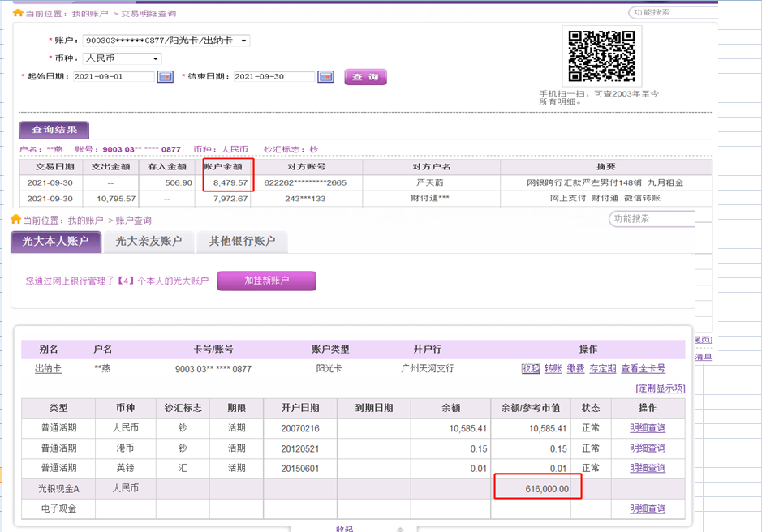Viewport: 762px width, 532px height.
Task: Open the 其他银行账户 tab
Action: [242, 242]
